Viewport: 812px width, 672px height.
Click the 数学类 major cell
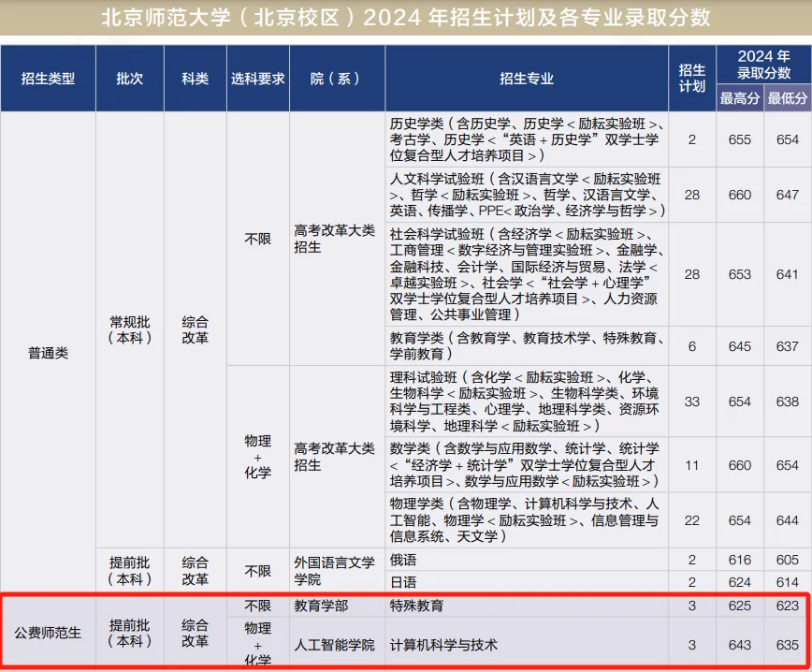pos(527,465)
